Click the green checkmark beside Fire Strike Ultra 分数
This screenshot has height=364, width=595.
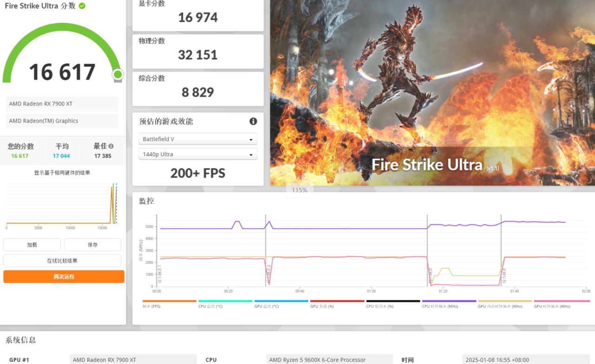(82, 6)
